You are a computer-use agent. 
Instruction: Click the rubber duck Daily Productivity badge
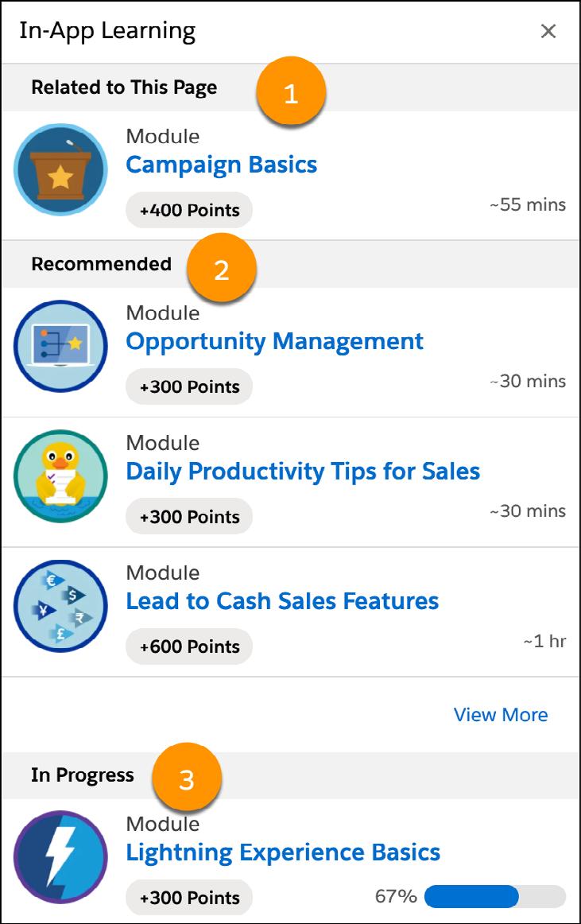(60, 476)
